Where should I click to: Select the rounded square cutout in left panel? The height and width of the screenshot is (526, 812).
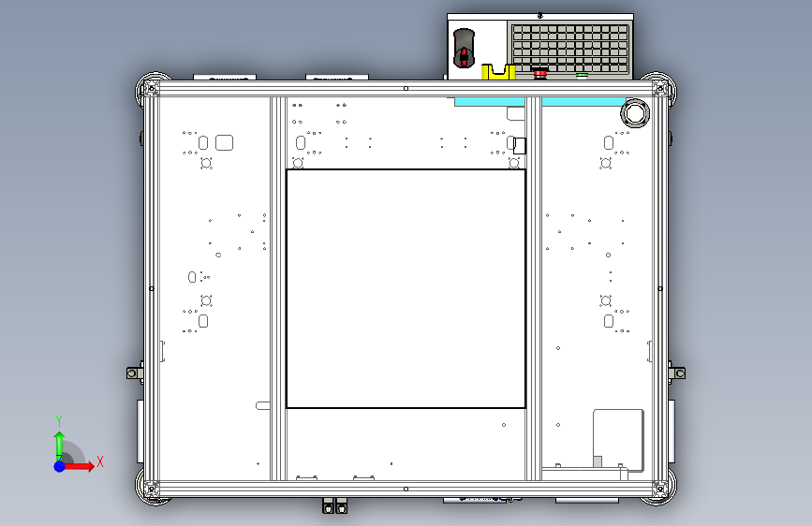224,142
